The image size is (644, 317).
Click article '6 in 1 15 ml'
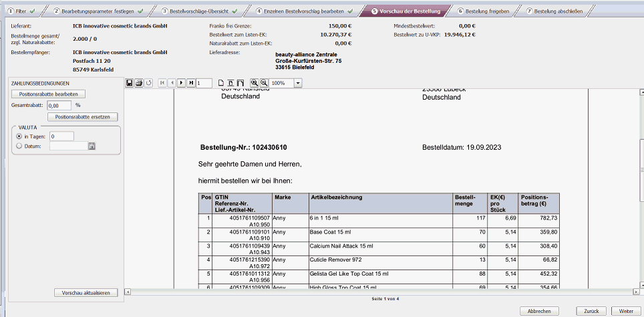pyautogui.click(x=324, y=217)
